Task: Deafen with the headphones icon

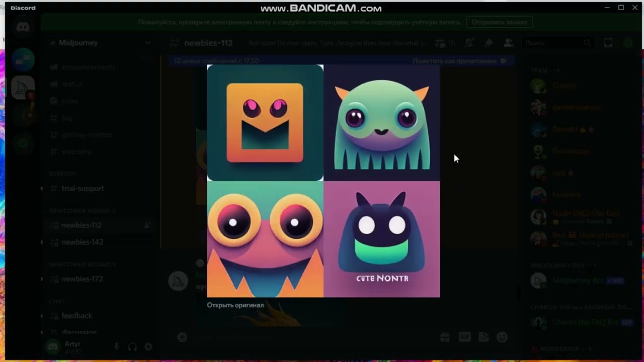Action: click(x=132, y=347)
